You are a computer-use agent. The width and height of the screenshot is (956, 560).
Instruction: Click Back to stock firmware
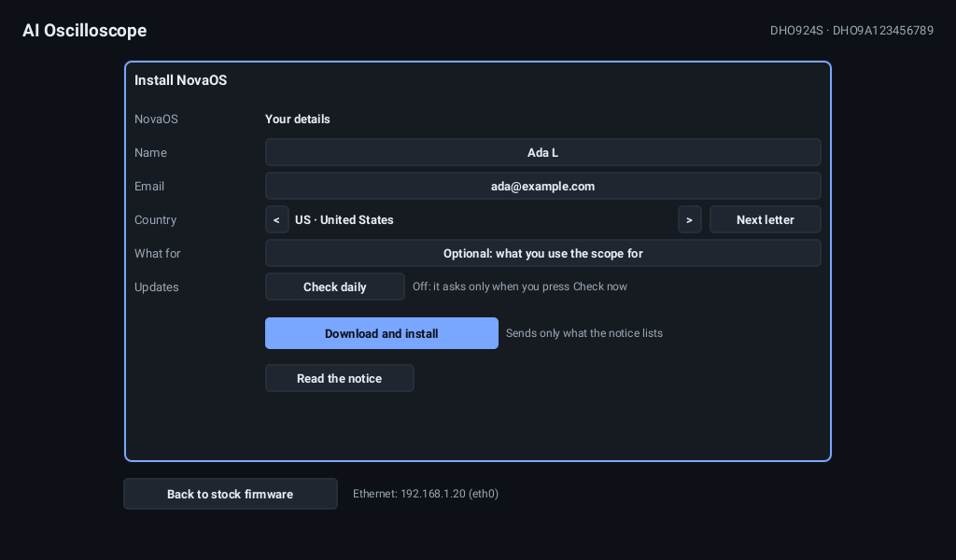tap(231, 494)
